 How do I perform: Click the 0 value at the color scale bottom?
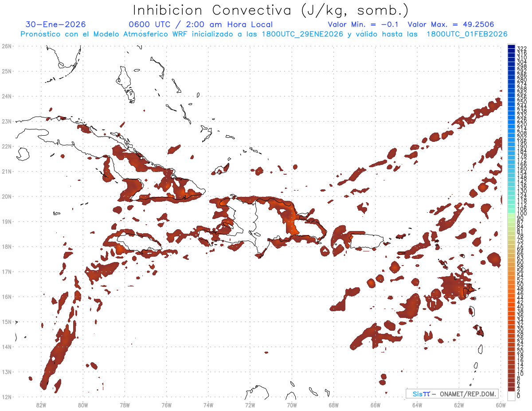point(519,396)
